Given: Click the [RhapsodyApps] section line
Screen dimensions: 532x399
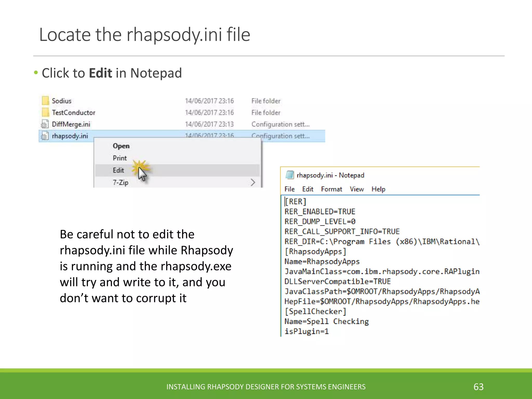Looking at the screenshot, I should [315, 251].
